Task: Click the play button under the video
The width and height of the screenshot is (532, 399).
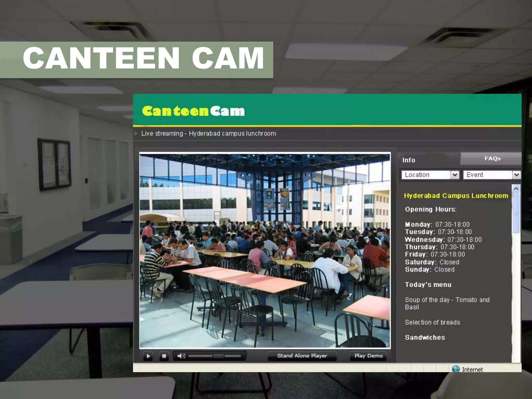Action: pyautogui.click(x=148, y=356)
